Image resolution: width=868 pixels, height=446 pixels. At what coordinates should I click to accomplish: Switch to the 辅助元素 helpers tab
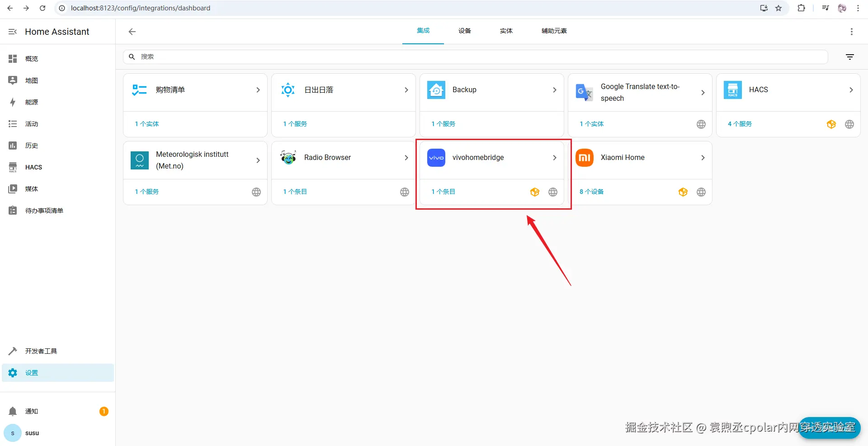[x=554, y=31]
